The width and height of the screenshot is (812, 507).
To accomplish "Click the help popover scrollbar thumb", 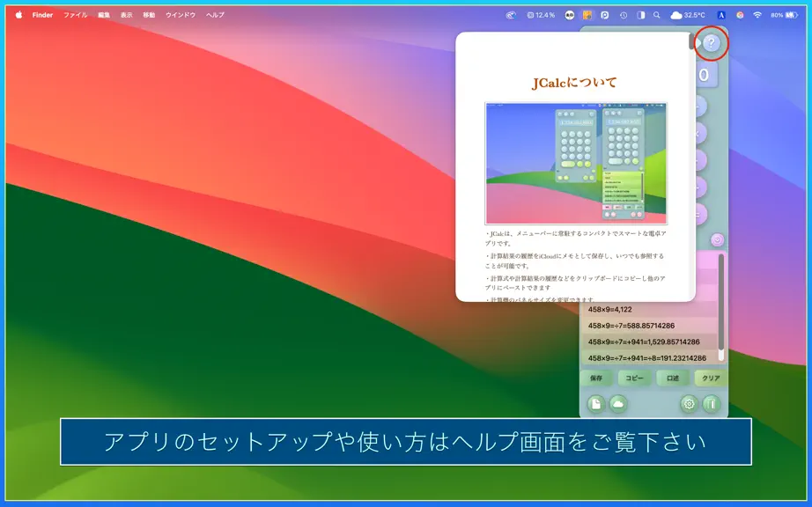I will (691, 41).
